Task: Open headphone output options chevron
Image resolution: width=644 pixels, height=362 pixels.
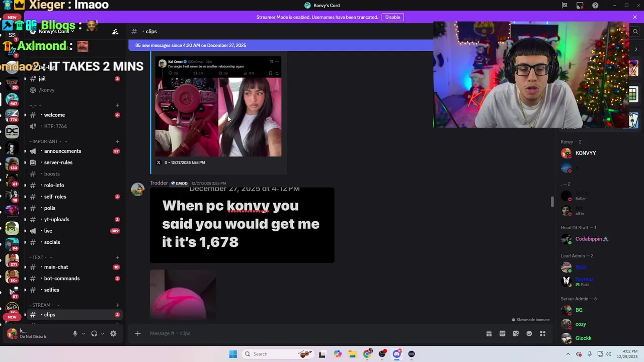Action: point(103,333)
